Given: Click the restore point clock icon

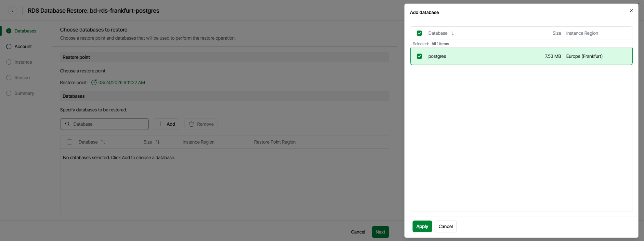Looking at the screenshot, I should (x=94, y=82).
